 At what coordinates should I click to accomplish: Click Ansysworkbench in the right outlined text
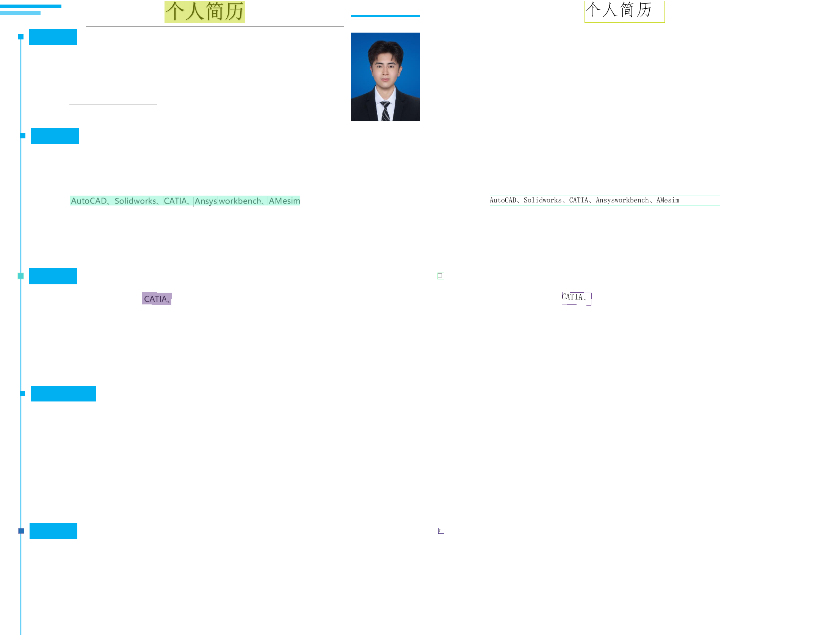tap(622, 200)
